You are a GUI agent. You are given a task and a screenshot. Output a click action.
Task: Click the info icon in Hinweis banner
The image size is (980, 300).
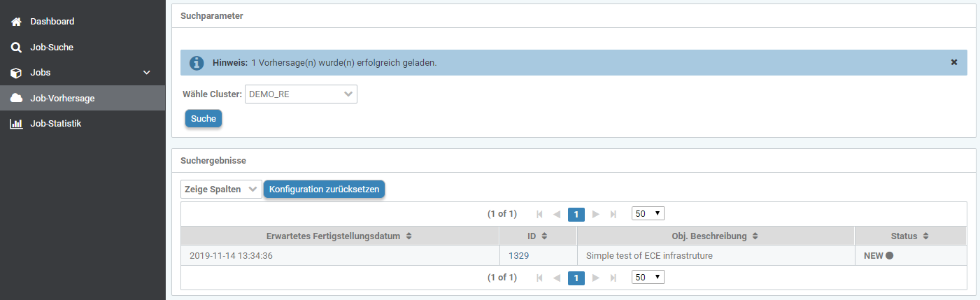pos(197,63)
